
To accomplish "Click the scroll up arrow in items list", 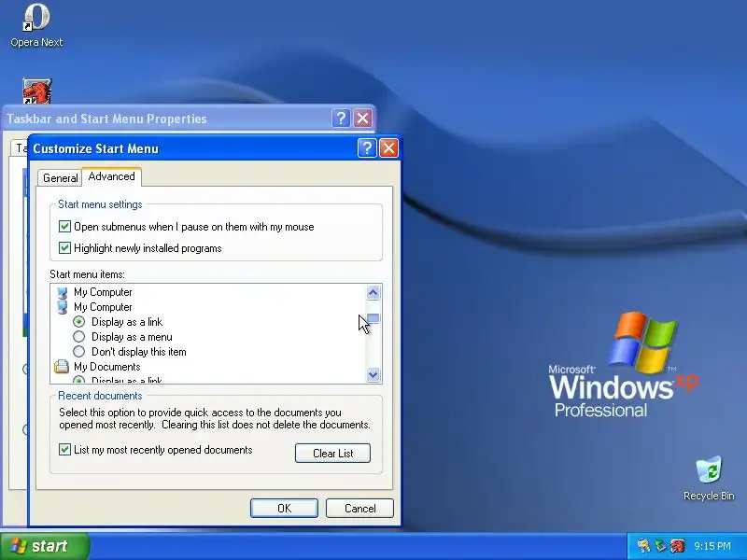I will [373, 292].
